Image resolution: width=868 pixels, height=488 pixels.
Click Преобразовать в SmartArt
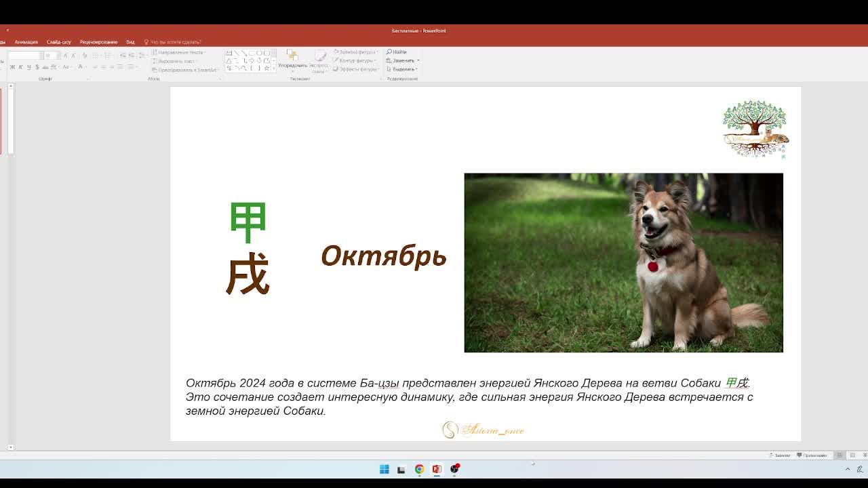pos(186,70)
